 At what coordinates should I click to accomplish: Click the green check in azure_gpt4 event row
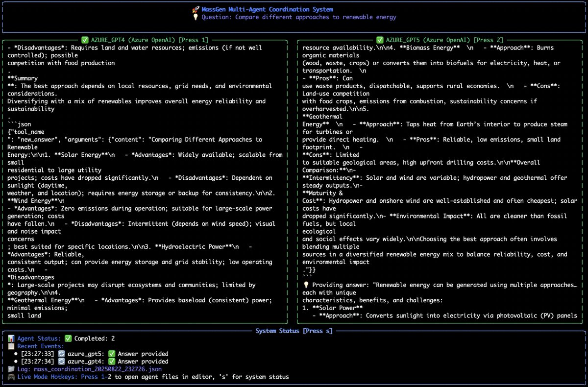coord(111,362)
